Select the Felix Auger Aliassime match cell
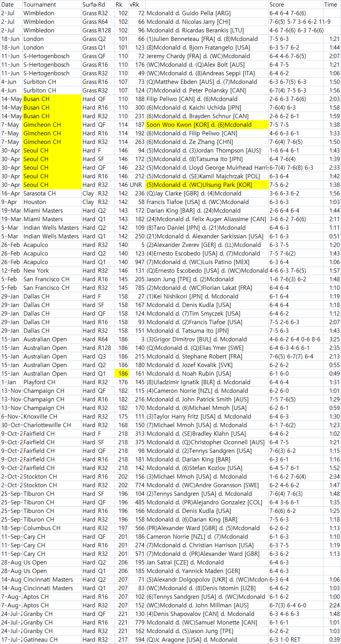The image size is (341, 644). [x=207, y=219]
